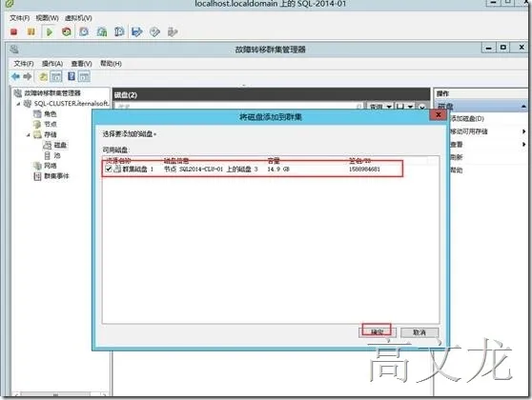Open the save query dropdown next to 查询
The width and height of the screenshot is (532, 400).
tap(404, 107)
